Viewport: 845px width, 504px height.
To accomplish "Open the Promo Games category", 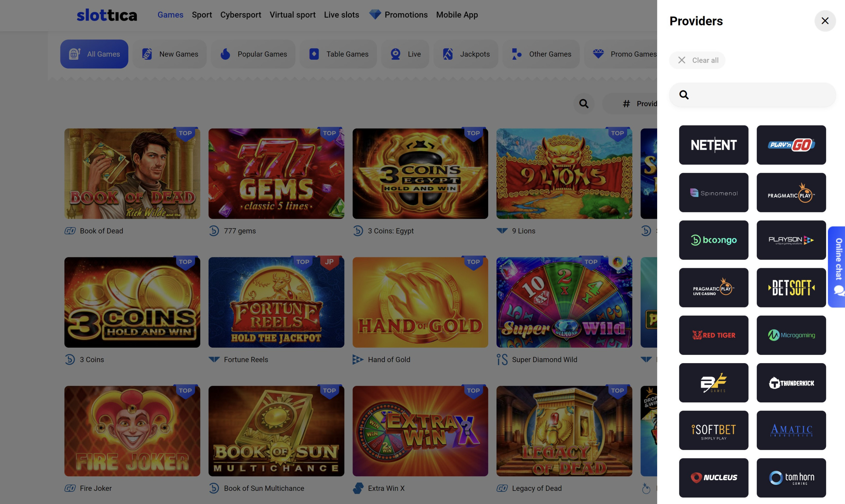I will [x=621, y=54].
